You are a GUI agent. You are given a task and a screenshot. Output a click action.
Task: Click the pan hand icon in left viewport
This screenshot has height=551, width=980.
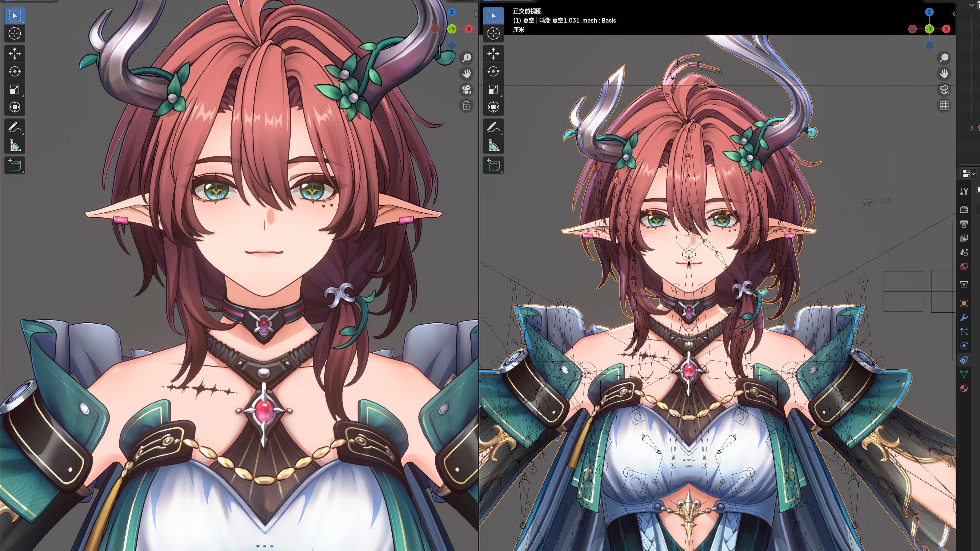click(x=466, y=74)
